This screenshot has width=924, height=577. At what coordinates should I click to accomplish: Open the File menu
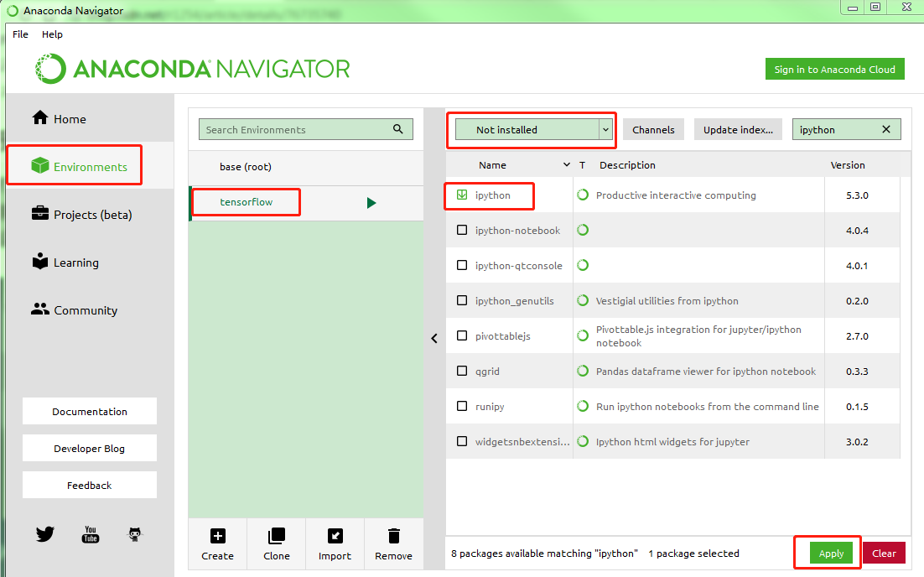(21, 34)
